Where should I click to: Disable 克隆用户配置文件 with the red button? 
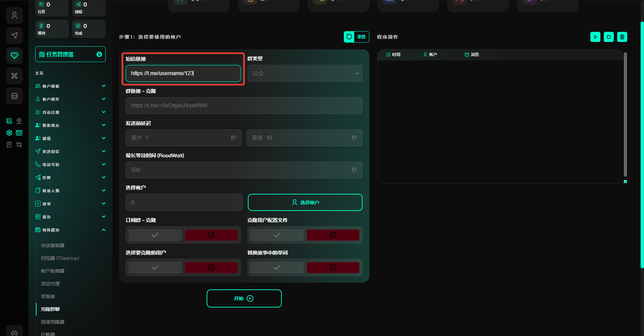pyautogui.click(x=333, y=235)
